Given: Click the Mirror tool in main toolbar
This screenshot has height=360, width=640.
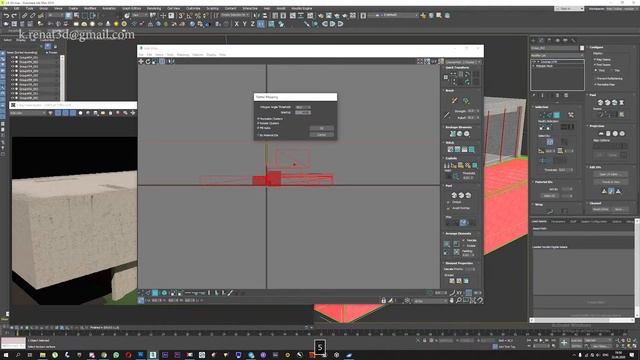Looking at the screenshot, I should point(257,16).
